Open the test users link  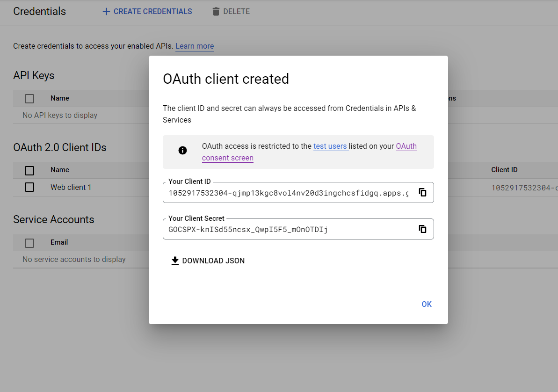click(331, 146)
